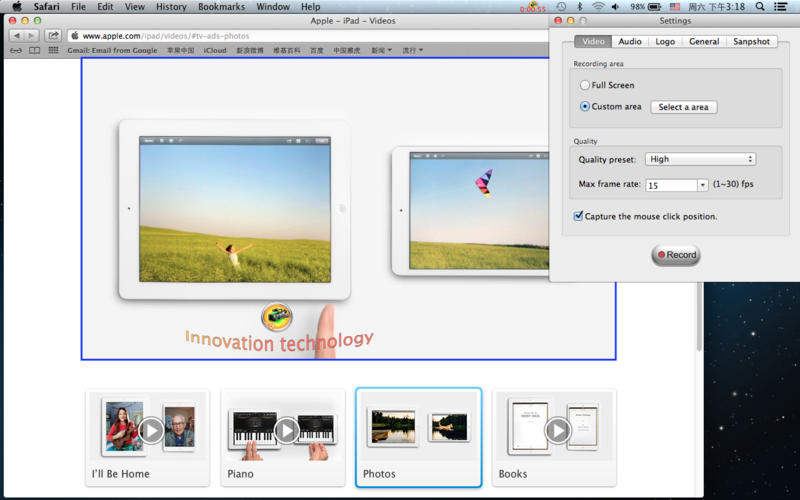Click the Safari share button
800x500 pixels.
pyautogui.click(x=53, y=35)
